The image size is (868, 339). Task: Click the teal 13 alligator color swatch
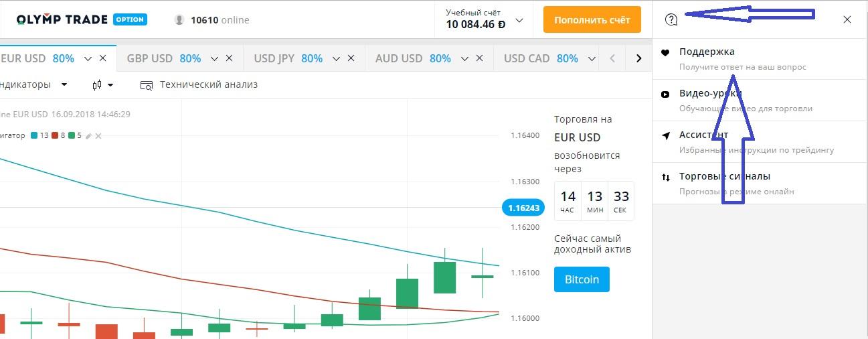tap(34, 135)
